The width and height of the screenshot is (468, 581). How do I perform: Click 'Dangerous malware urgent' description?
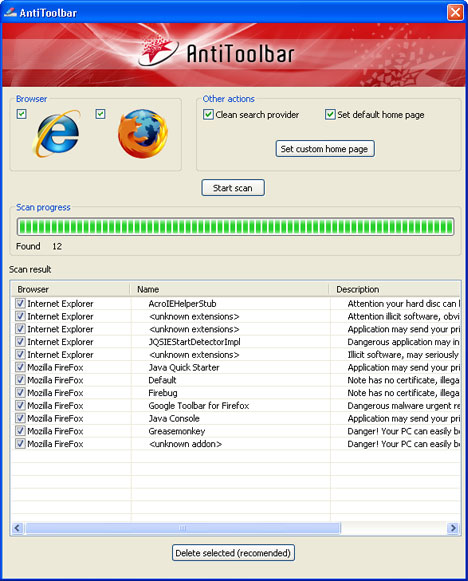tap(404, 405)
